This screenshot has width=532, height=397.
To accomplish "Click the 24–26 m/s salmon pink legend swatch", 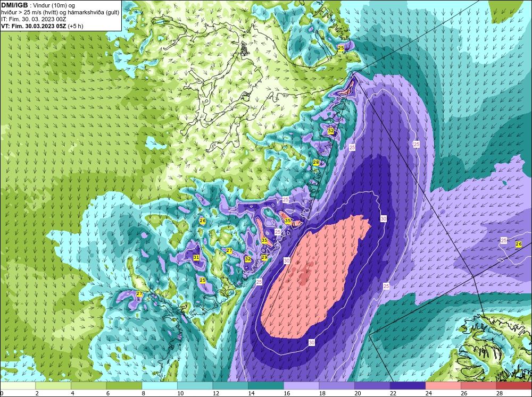I will [x=443, y=386].
